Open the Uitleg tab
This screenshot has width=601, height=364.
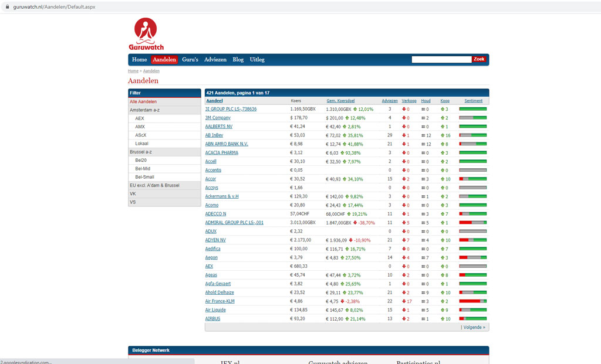pos(257,60)
